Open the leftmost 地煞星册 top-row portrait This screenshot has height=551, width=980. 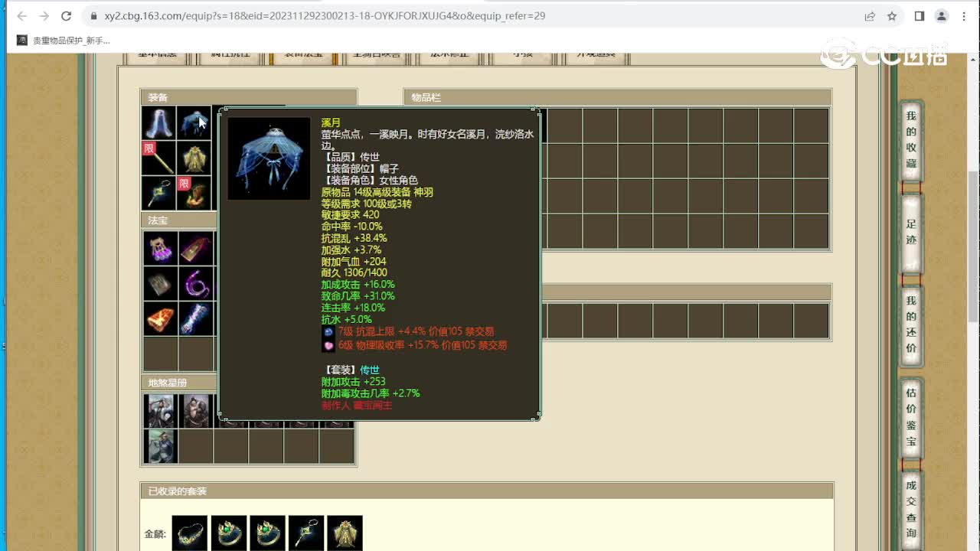[161, 411]
